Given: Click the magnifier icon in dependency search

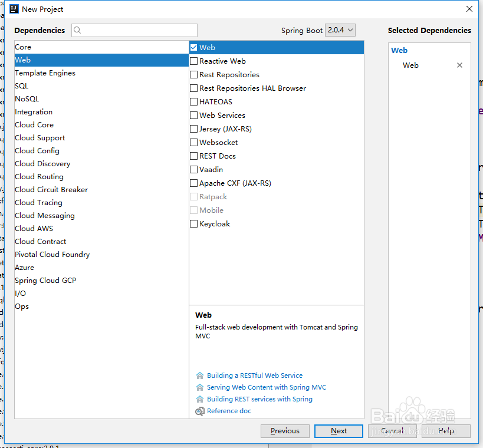Looking at the screenshot, I should (78, 31).
